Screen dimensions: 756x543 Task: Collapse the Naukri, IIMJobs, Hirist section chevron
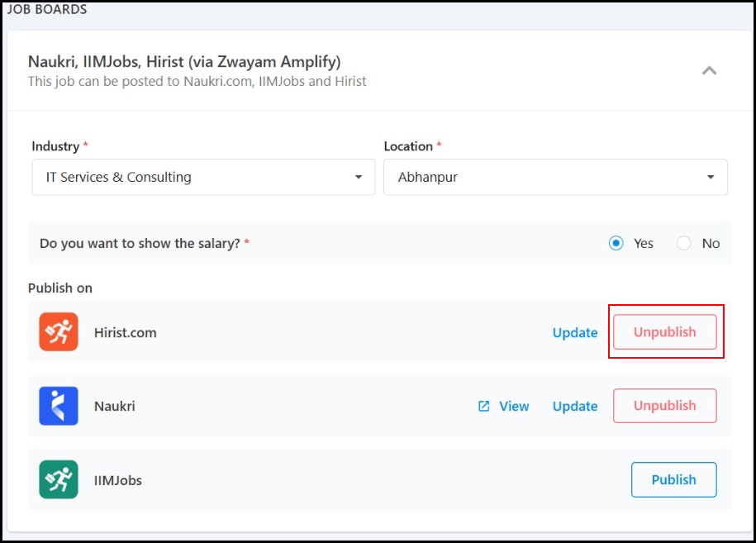point(709,71)
